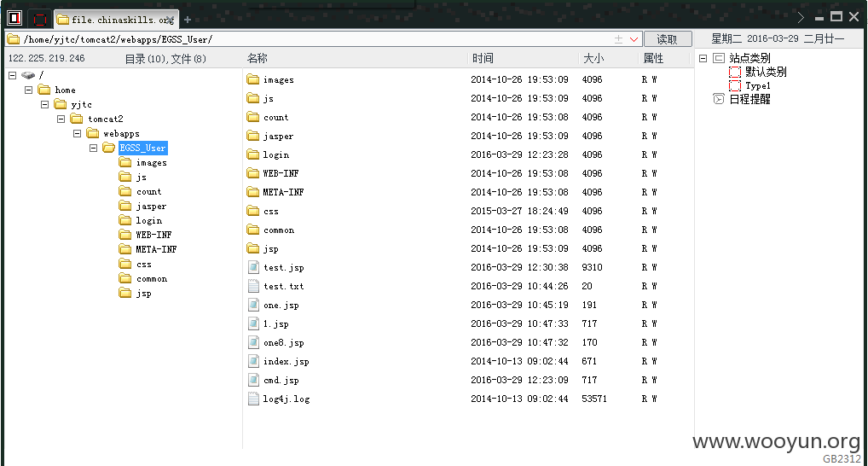Click the jsp folder icon in the file list
Viewport: 868px width, 466px height.
pyautogui.click(x=253, y=248)
